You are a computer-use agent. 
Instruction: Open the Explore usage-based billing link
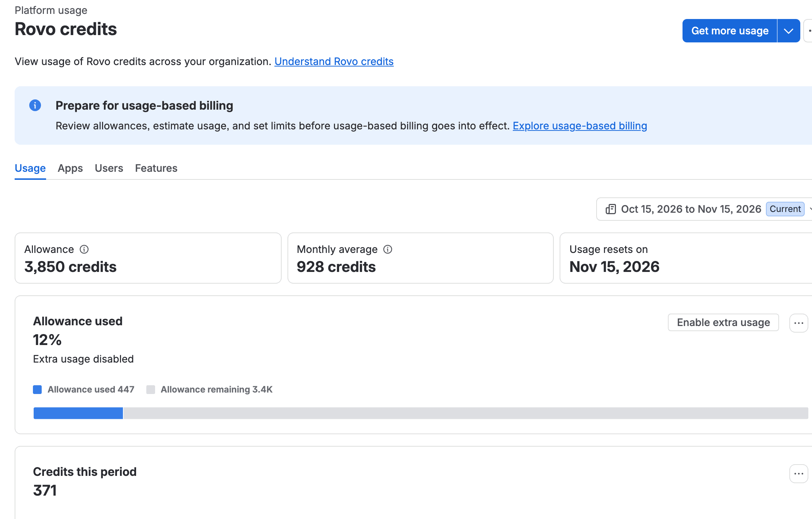click(580, 126)
